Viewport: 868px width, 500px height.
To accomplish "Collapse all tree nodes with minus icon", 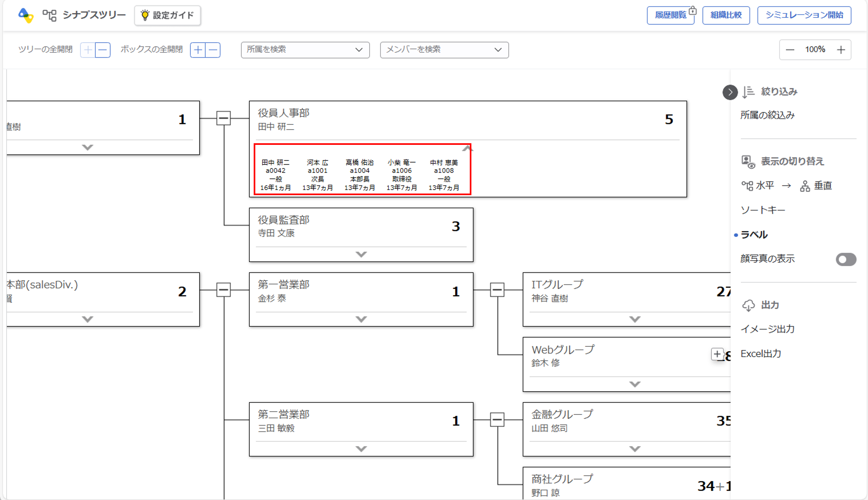I will (x=103, y=50).
